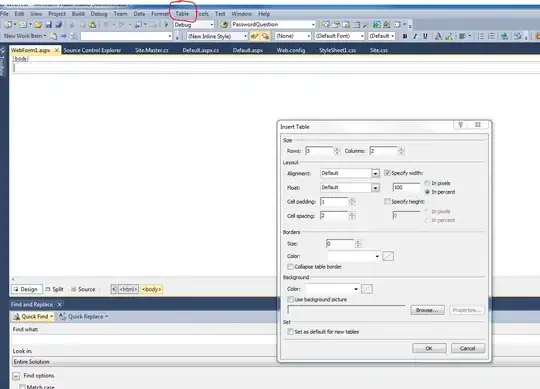This screenshot has width=540, height=389.
Task: Select width In percent radio button
Action: [x=427, y=192]
